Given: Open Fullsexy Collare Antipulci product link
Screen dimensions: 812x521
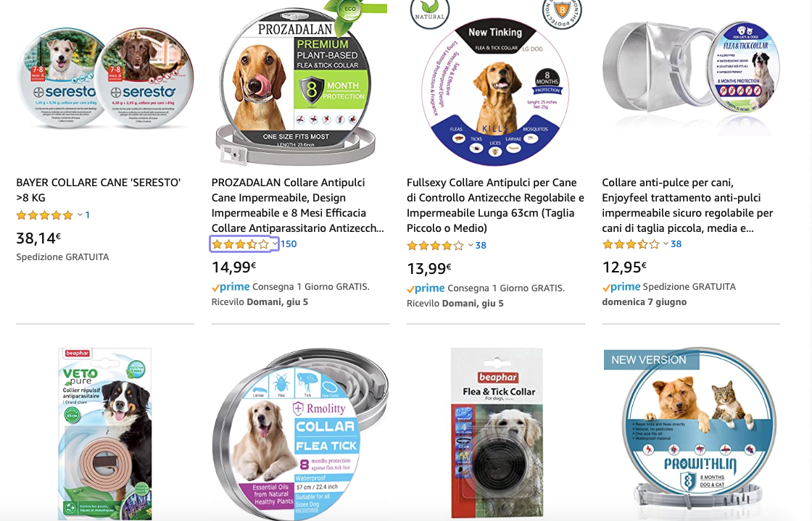Looking at the screenshot, I should click(x=495, y=205).
